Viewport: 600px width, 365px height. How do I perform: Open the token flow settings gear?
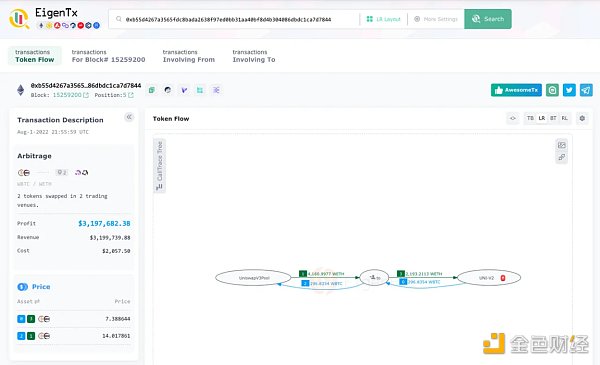582,118
